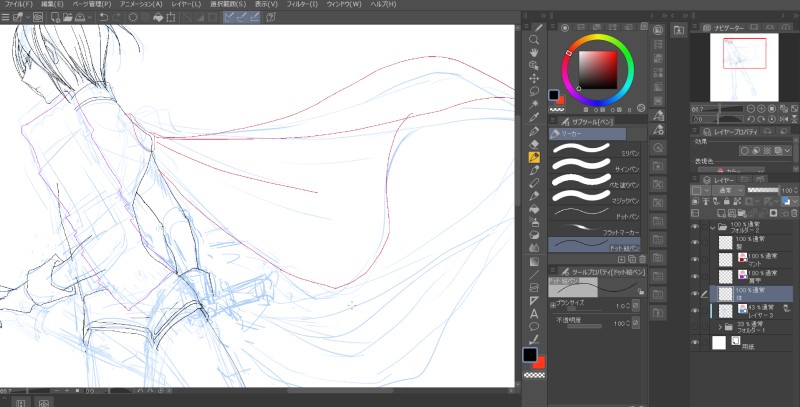Toggle snap to ruler in command bar
The height and width of the screenshot is (407, 800).
click(x=230, y=17)
